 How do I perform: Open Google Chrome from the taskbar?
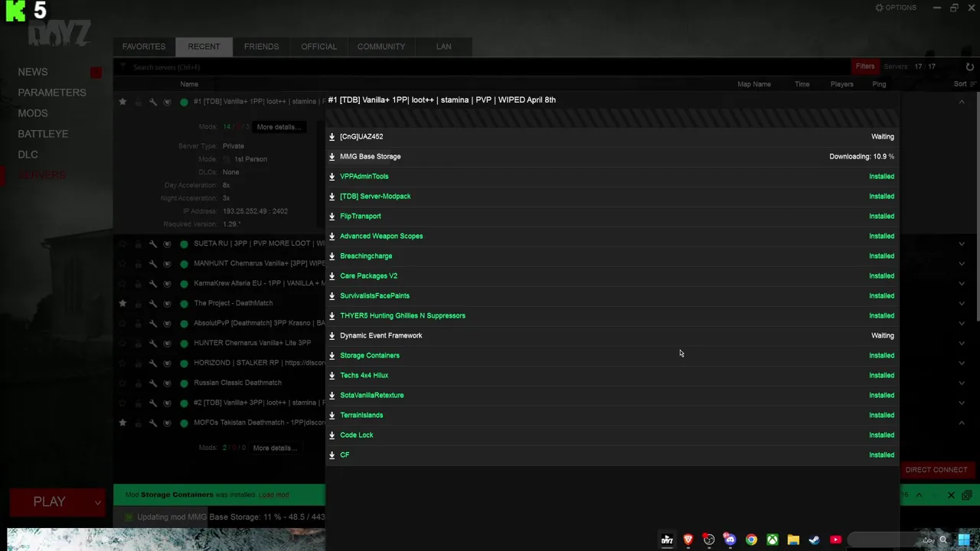click(751, 540)
